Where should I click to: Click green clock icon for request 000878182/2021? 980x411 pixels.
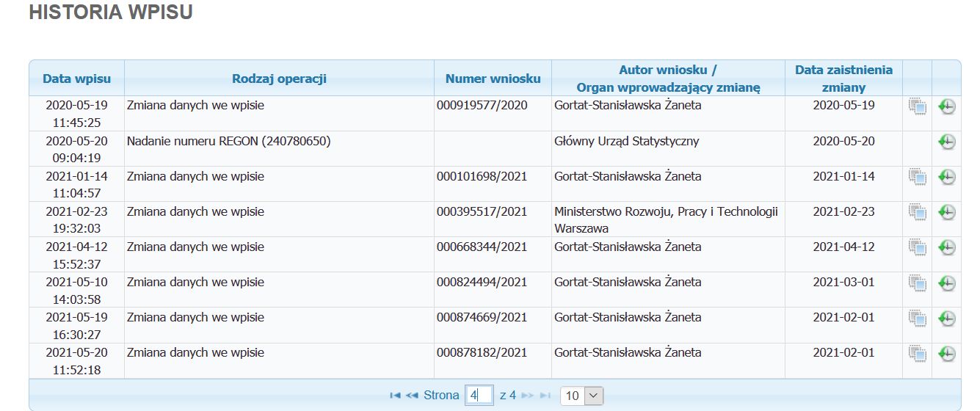[947, 354]
